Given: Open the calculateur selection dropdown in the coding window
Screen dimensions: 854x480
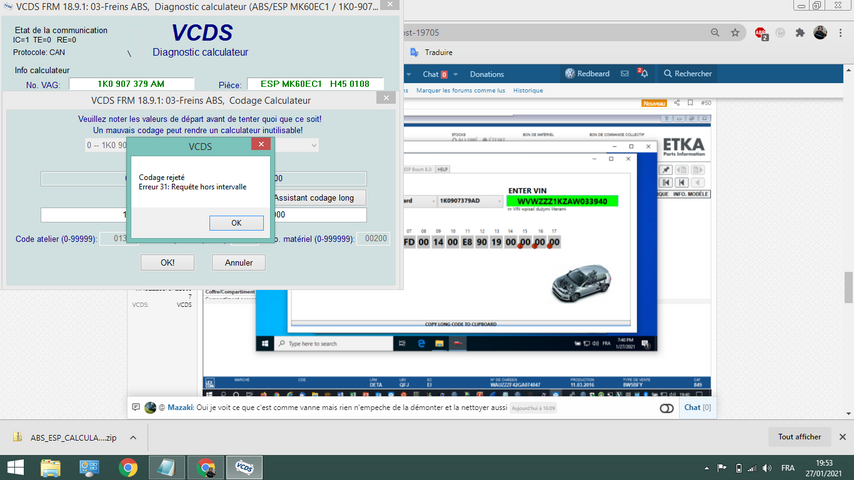Looking at the screenshot, I should (314, 145).
